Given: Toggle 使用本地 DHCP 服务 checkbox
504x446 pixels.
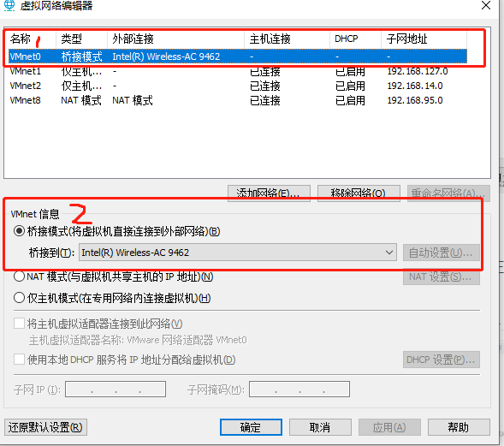Looking at the screenshot, I should point(20,360).
